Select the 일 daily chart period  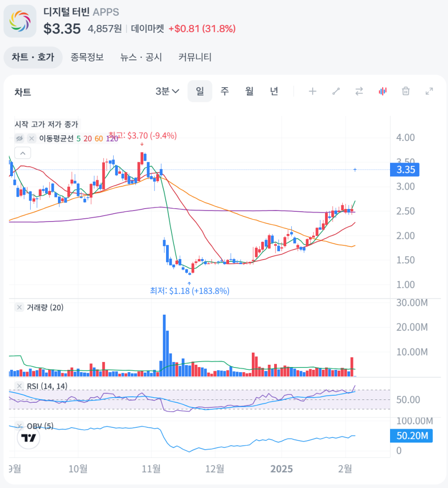200,91
